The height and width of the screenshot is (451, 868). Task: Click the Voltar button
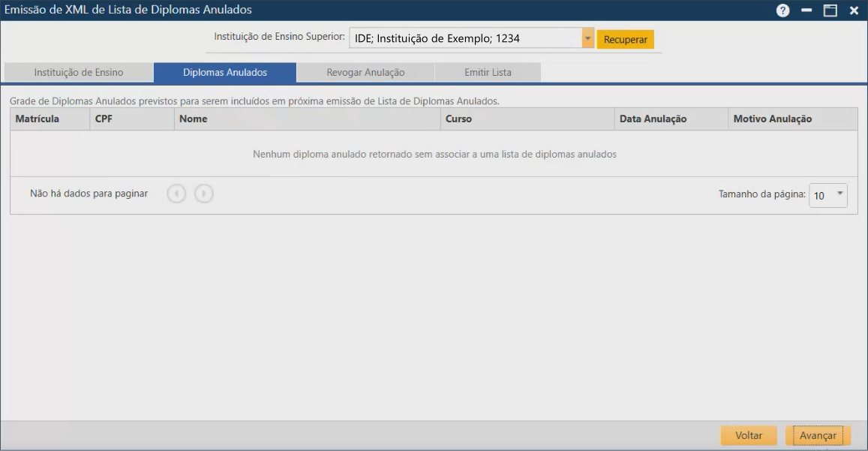748,434
